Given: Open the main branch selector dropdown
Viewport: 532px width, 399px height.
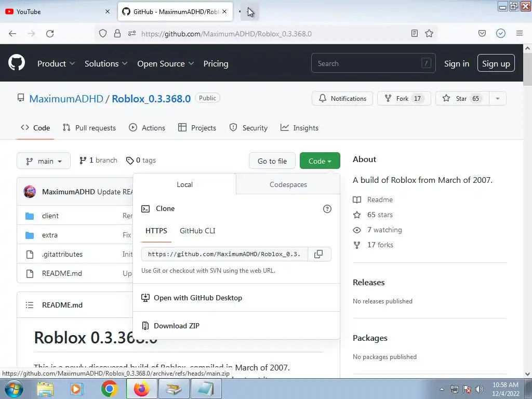Looking at the screenshot, I should [44, 161].
